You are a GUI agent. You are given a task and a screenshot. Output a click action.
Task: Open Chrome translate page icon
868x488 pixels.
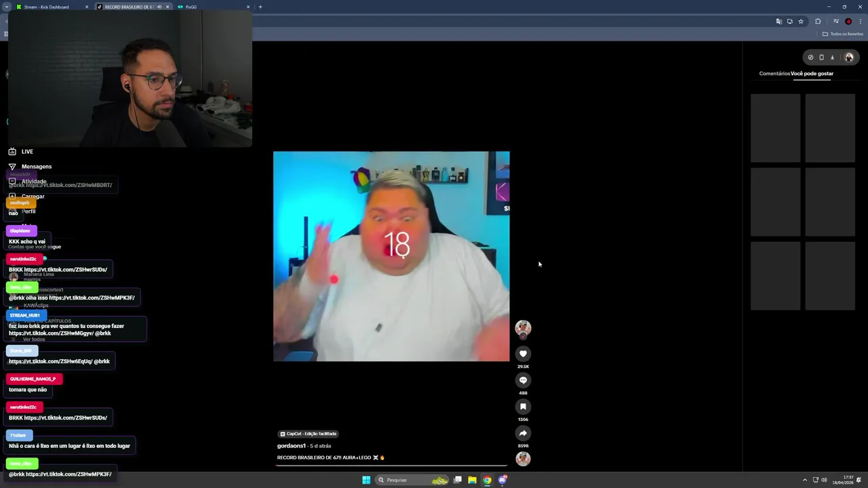(778, 22)
